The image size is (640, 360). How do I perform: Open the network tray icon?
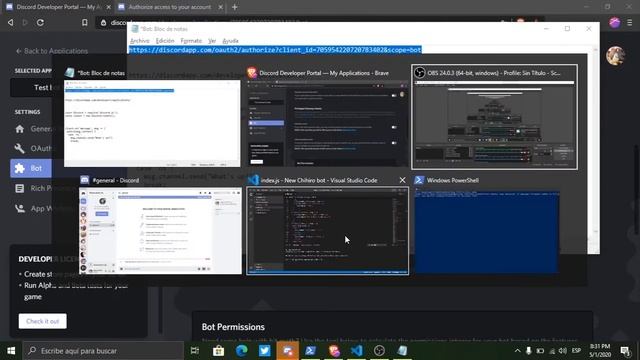[x=552, y=351]
